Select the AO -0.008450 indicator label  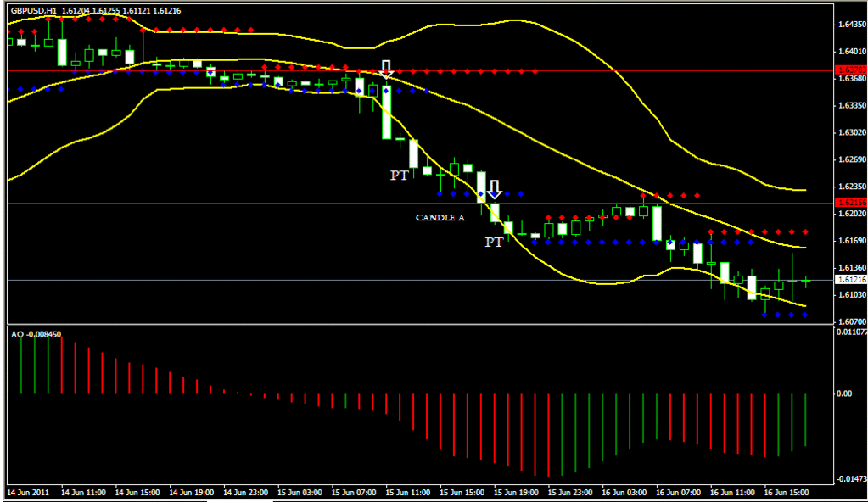point(36,334)
